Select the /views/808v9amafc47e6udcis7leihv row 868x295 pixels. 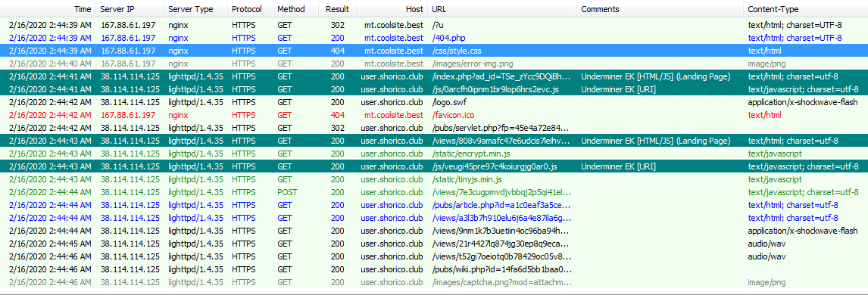[434, 141]
